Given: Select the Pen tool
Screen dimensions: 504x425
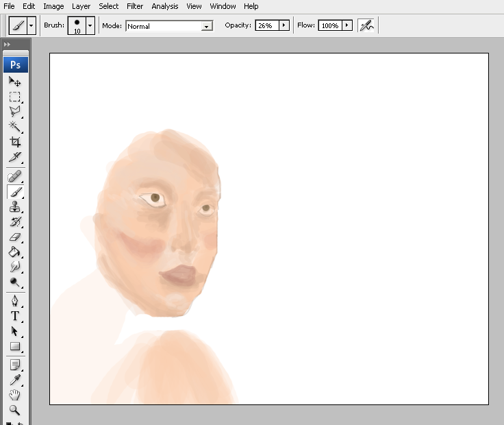Looking at the screenshot, I should (x=14, y=301).
